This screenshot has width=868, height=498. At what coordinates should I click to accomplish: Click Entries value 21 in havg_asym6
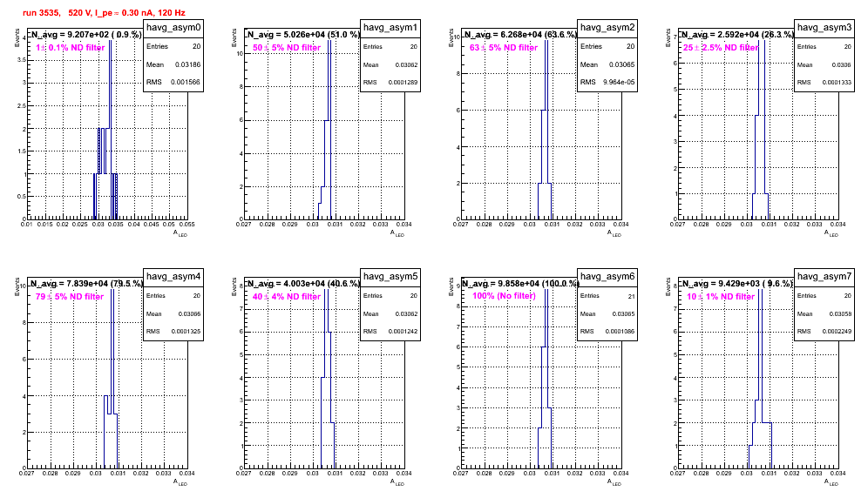coord(631,296)
